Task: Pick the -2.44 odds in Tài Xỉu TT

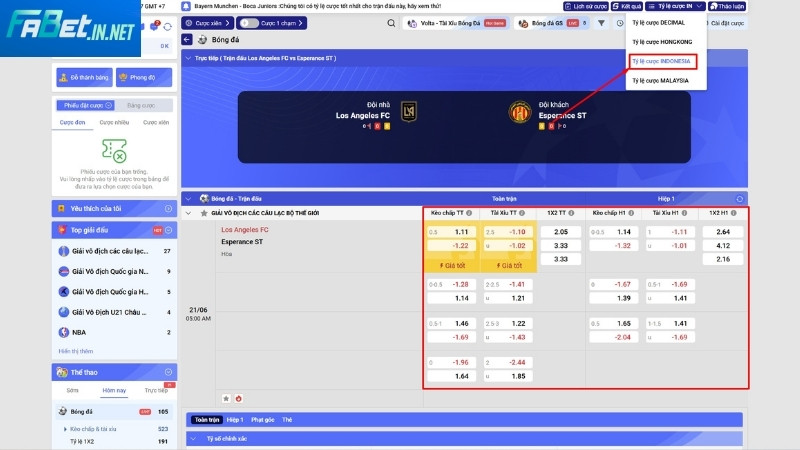Action: (x=507, y=362)
